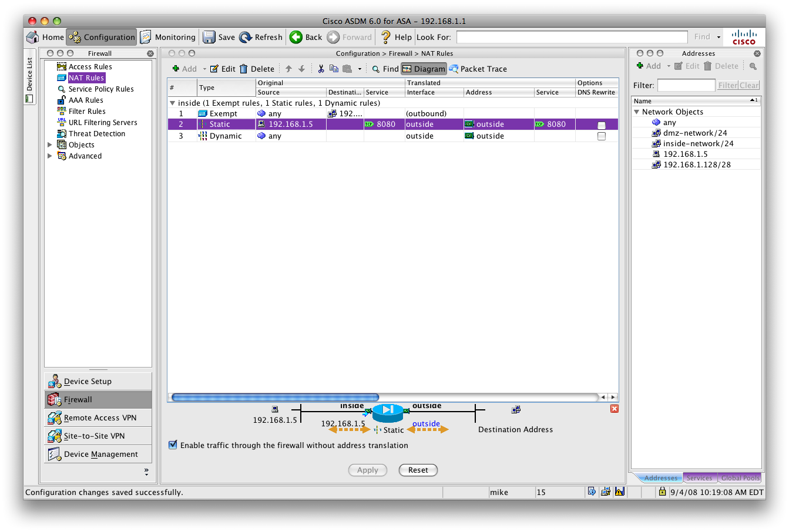This screenshot has height=532, width=789.
Task: Navigate Back in ASDM
Action: click(x=305, y=37)
